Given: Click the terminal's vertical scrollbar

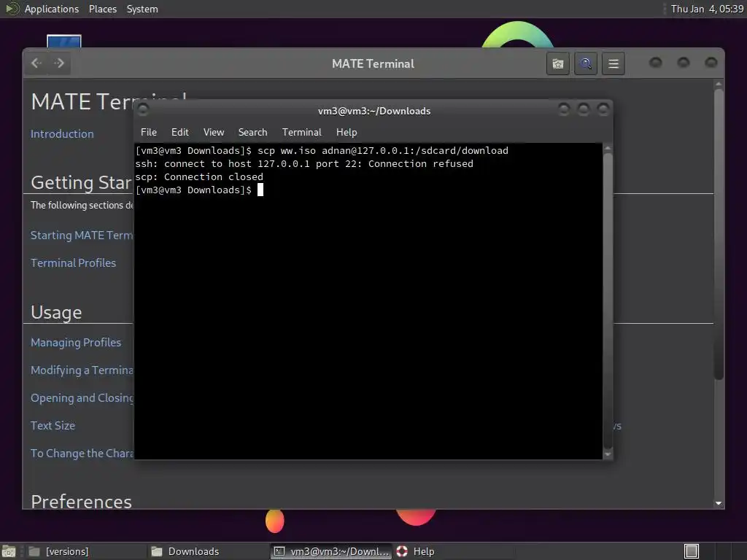Looking at the screenshot, I should (608, 300).
